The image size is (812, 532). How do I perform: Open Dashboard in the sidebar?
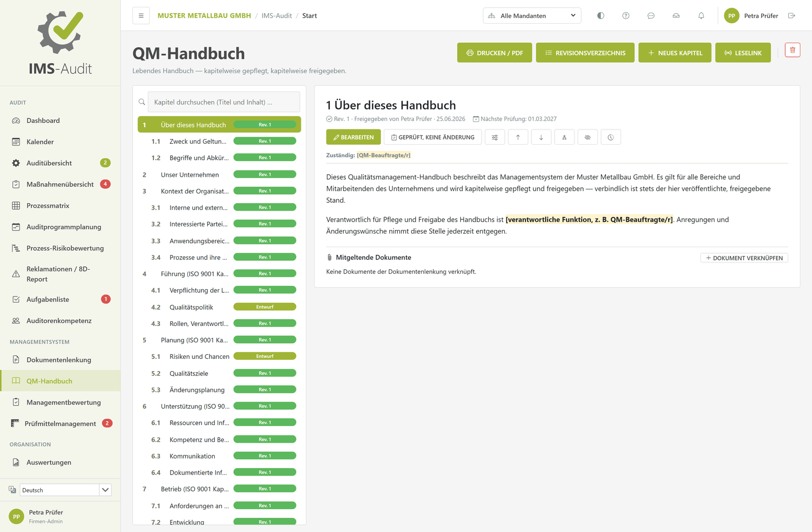point(60,120)
